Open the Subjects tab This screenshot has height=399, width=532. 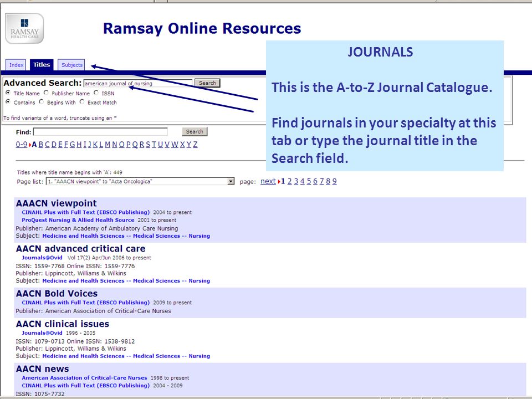[71, 65]
